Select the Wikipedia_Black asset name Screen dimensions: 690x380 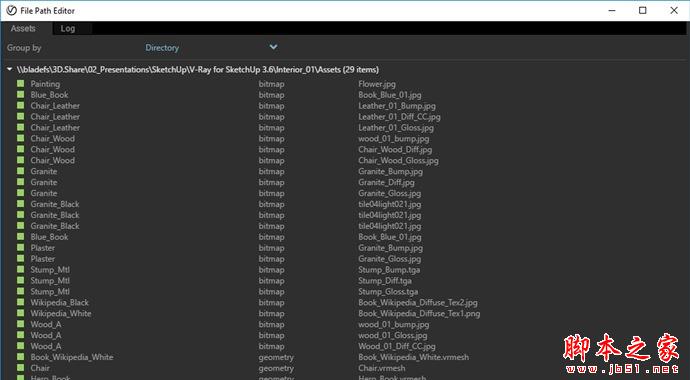point(59,303)
